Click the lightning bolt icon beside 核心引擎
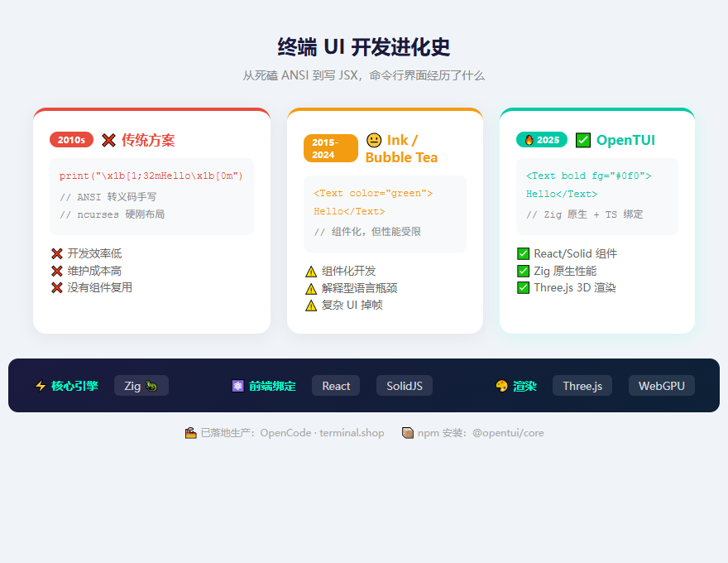This screenshot has width=728, height=563. 41,386
